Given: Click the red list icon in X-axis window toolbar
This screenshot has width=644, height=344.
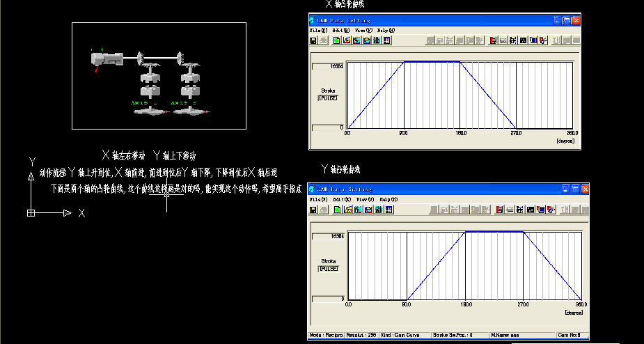Looking at the screenshot, I should point(493,40).
